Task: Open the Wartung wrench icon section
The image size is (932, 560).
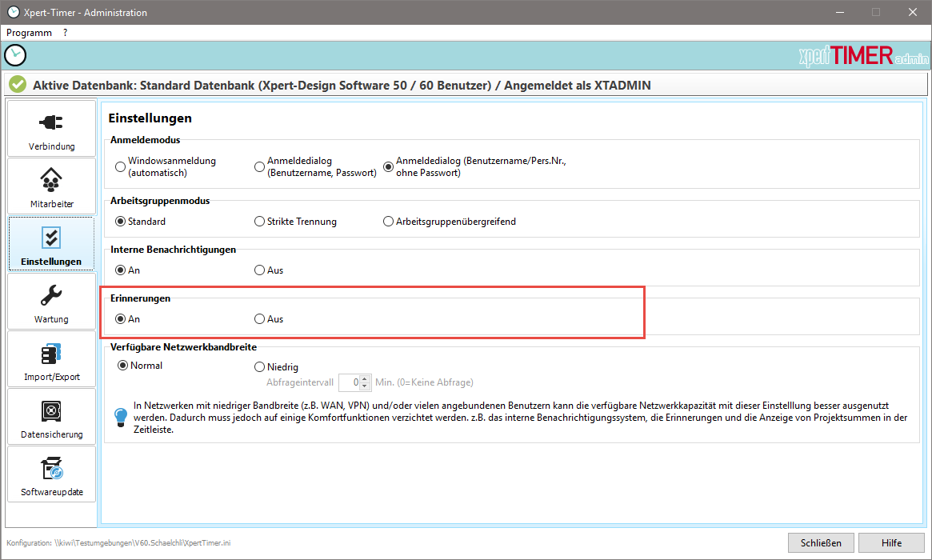Action: 52,295
